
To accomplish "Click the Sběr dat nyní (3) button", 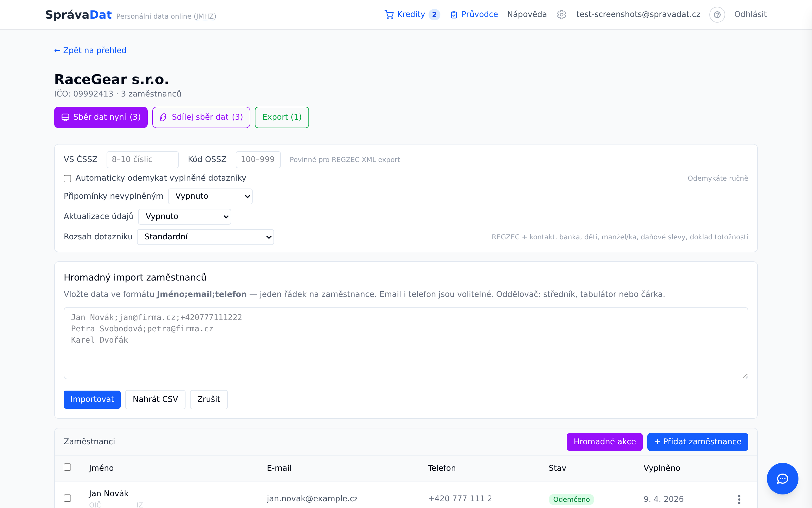I will [101, 117].
